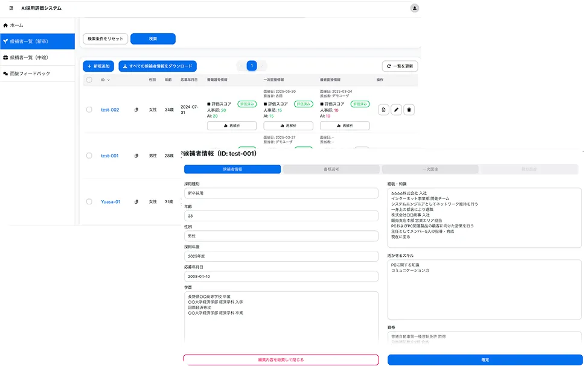Viewport: 588px width, 366px height.
Task: Click the 応募年月日 field showing 2008-04-10
Action: coord(281,277)
